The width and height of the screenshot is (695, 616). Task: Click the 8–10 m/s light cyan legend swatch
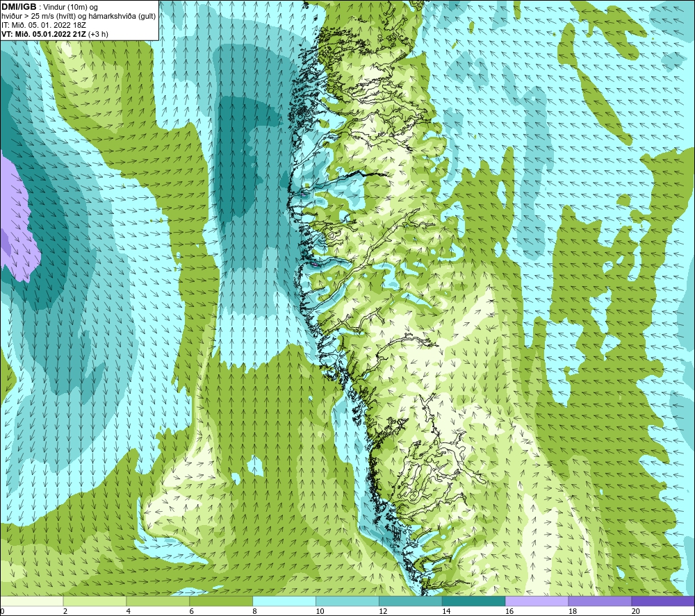(284, 601)
